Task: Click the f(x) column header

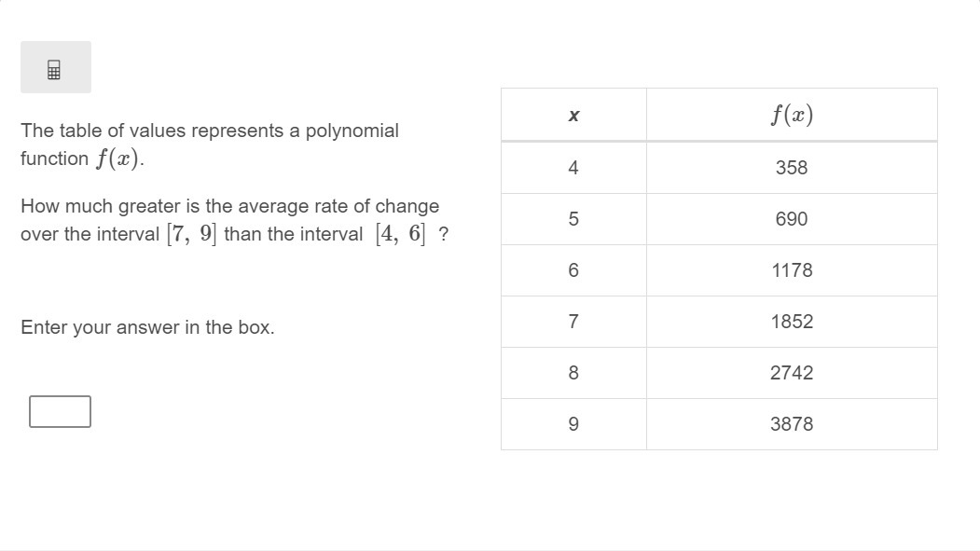Action: click(x=791, y=115)
